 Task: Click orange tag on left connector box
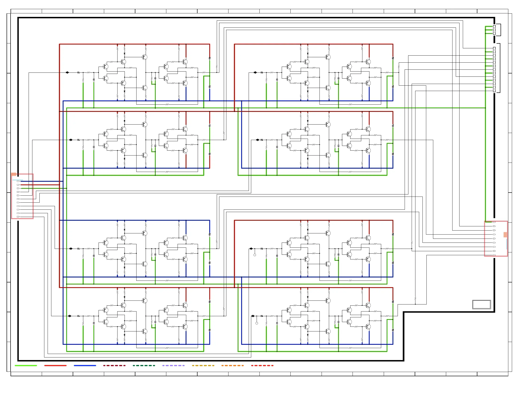tap(14, 174)
